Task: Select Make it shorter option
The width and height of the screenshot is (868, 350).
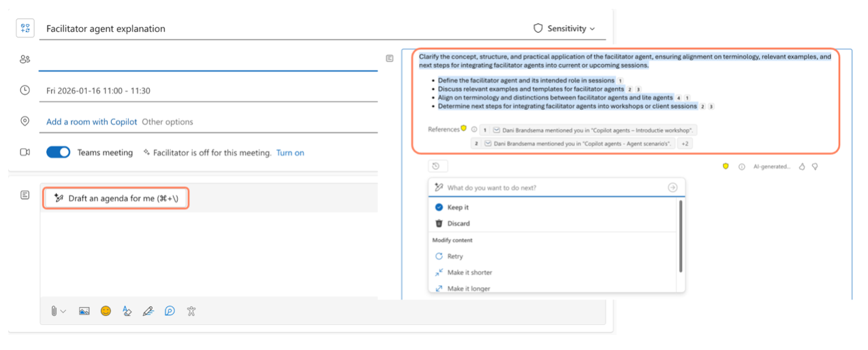Action: tap(469, 272)
